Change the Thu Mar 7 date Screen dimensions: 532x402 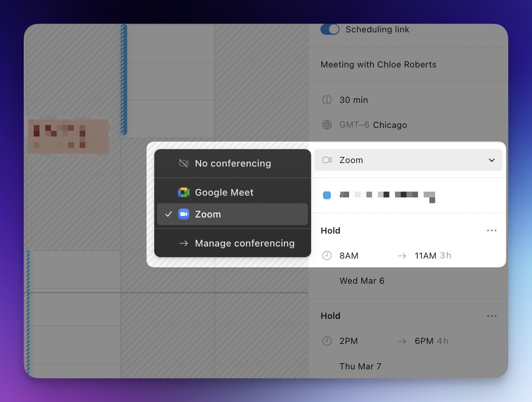coord(360,366)
